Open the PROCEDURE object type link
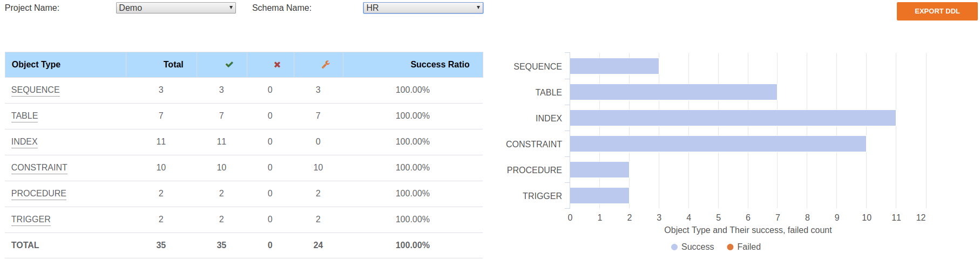Image resolution: width=980 pixels, height=260 pixels. coord(39,194)
